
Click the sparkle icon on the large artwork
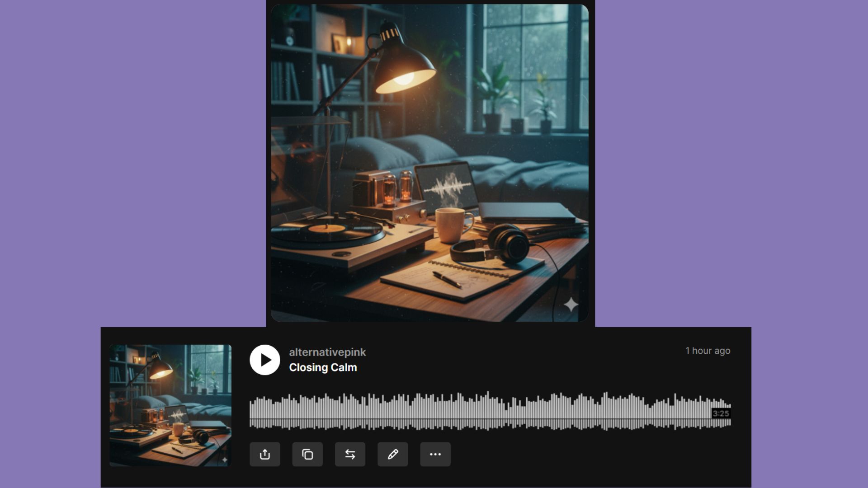pos(571,305)
